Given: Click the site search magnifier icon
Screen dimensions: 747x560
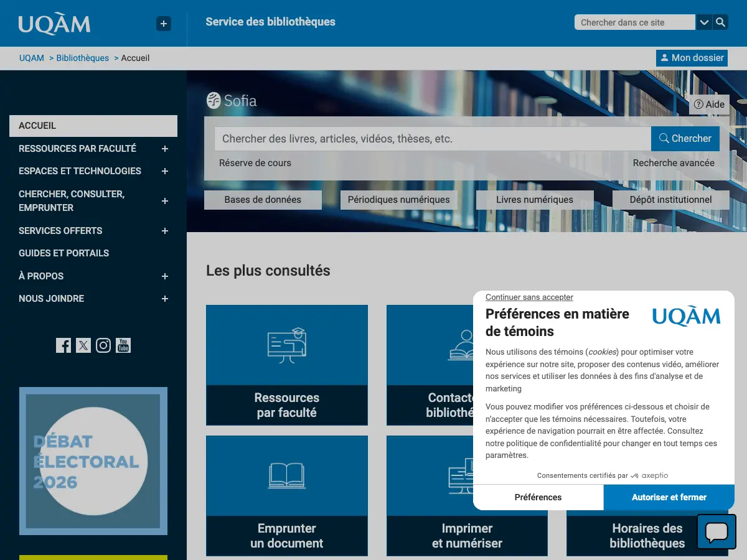Looking at the screenshot, I should click(x=720, y=22).
